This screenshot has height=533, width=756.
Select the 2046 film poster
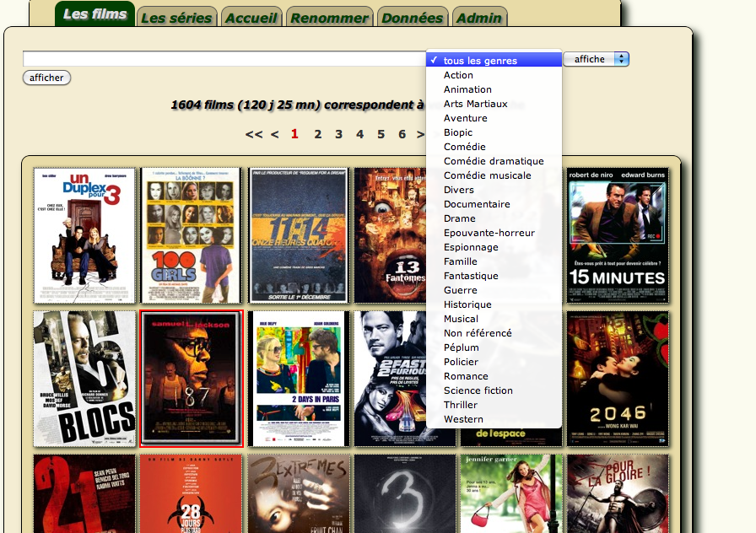(618, 379)
